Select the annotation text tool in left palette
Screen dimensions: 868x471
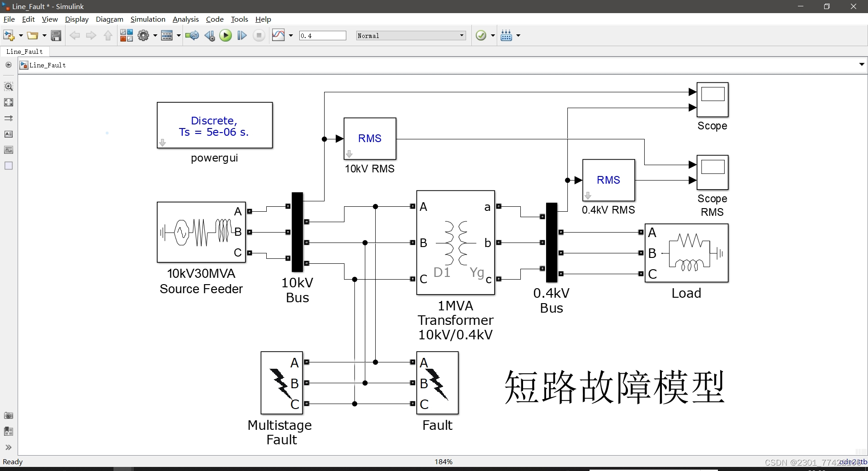click(9, 134)
